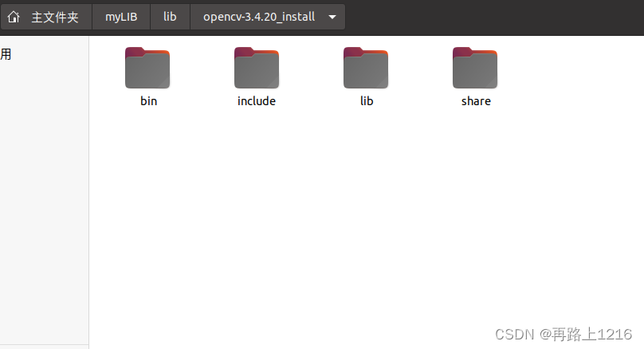Click the include folder name label
Image resolution: width=644 pixels, height=349 pixels.
[257, 101]
